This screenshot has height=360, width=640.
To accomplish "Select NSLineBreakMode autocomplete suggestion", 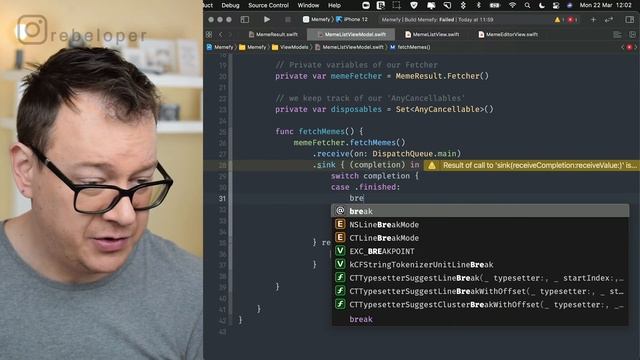I will coord(480,224).
